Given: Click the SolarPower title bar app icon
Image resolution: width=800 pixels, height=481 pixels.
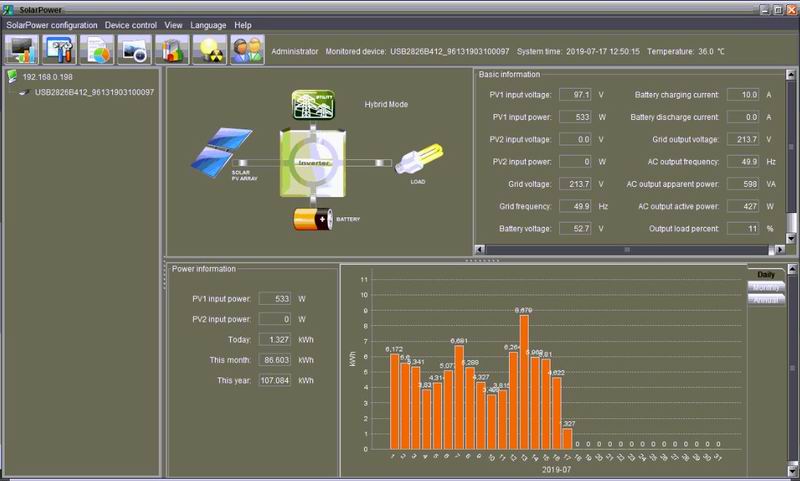Looking at the screenshot, I should [8, 9].
